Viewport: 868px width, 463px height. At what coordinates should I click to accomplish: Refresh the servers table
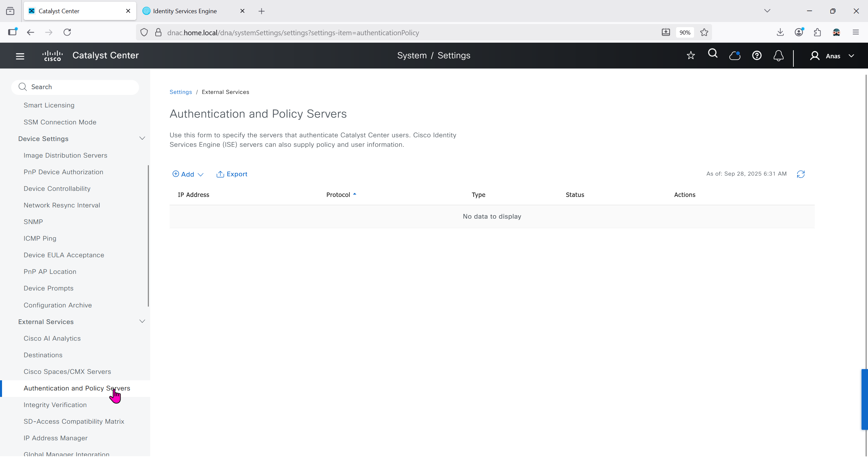tap(801, 174)
